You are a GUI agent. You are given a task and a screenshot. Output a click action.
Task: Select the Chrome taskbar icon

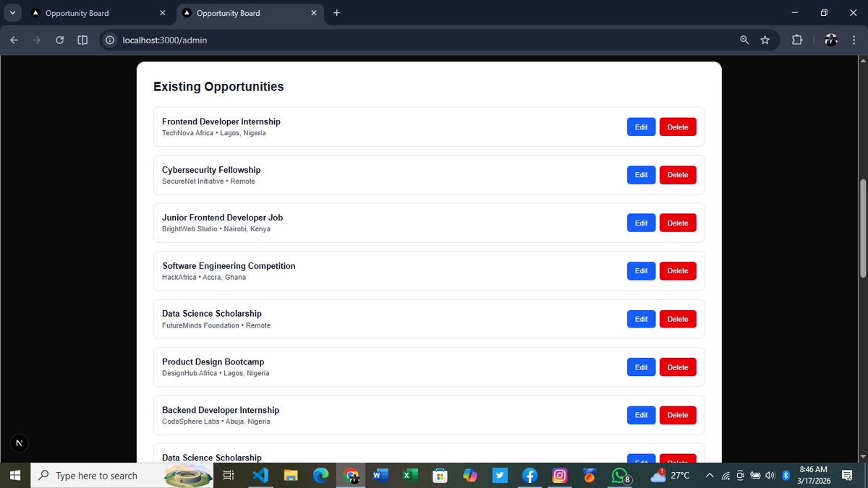pyautogui.click(x=351, y=476)
